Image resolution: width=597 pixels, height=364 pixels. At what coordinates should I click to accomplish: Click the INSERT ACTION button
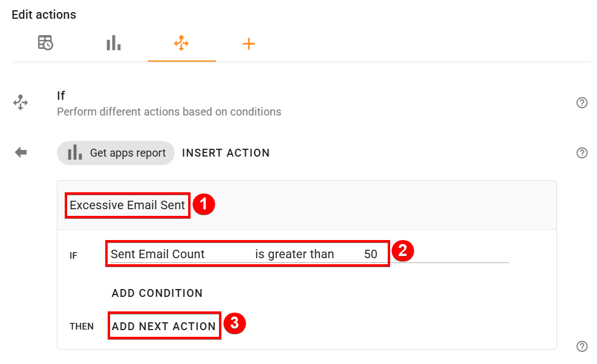(x=226, y=153)
